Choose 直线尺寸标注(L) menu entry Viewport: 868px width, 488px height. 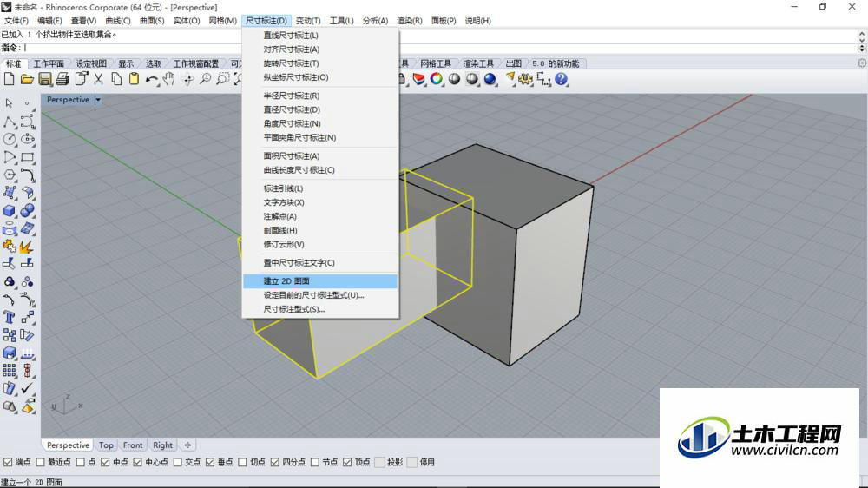(320, 35)
